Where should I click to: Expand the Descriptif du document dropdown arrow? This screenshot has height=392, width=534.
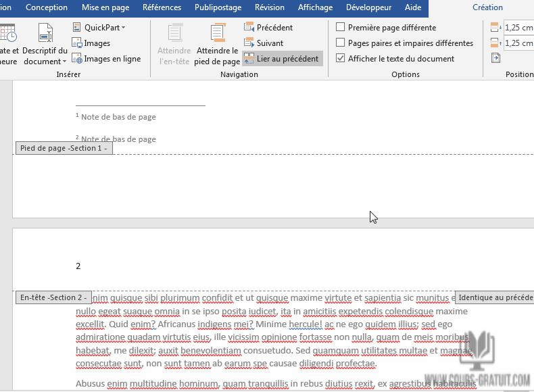[64, 62]
